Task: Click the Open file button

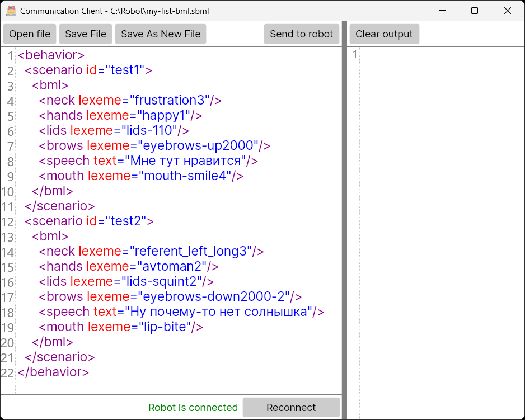Action: point(30,34)
